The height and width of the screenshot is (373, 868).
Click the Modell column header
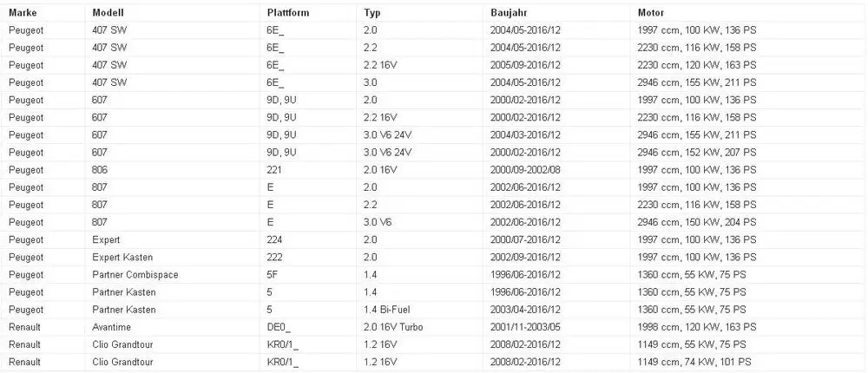(108, 12)
